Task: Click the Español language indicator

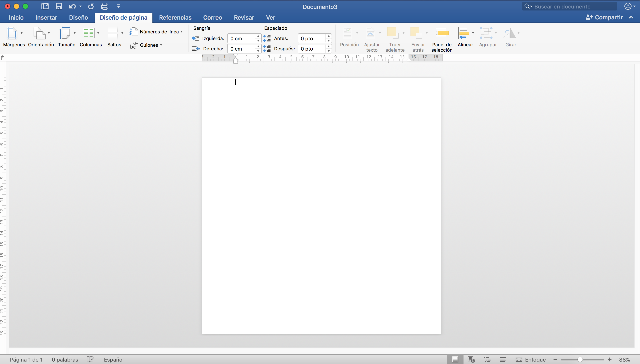Action: point(114,360)
